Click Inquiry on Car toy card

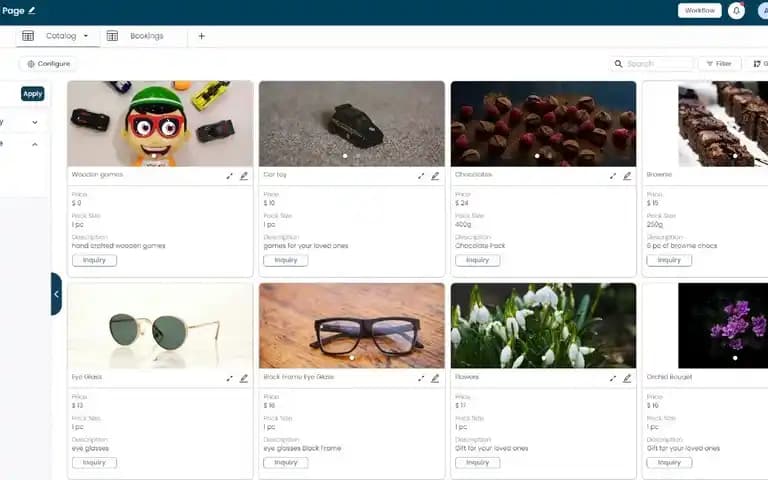pyautogui.click(x=286, y=260)
